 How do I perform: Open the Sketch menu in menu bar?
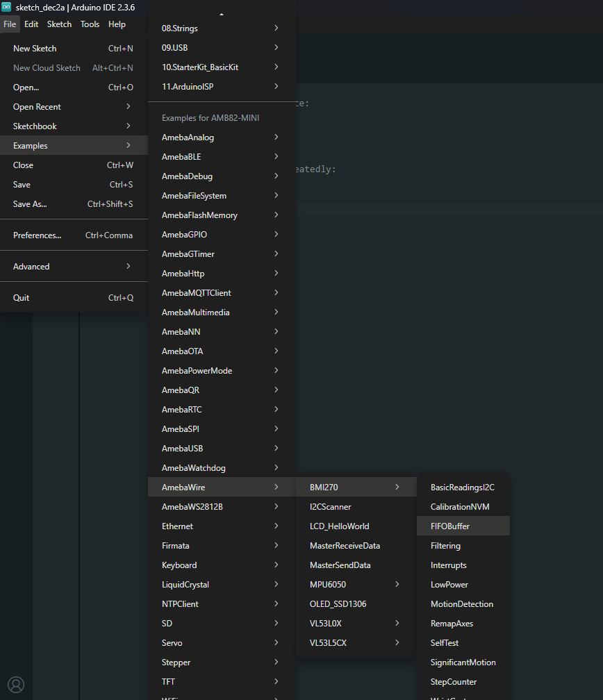[x=59, y=24]
